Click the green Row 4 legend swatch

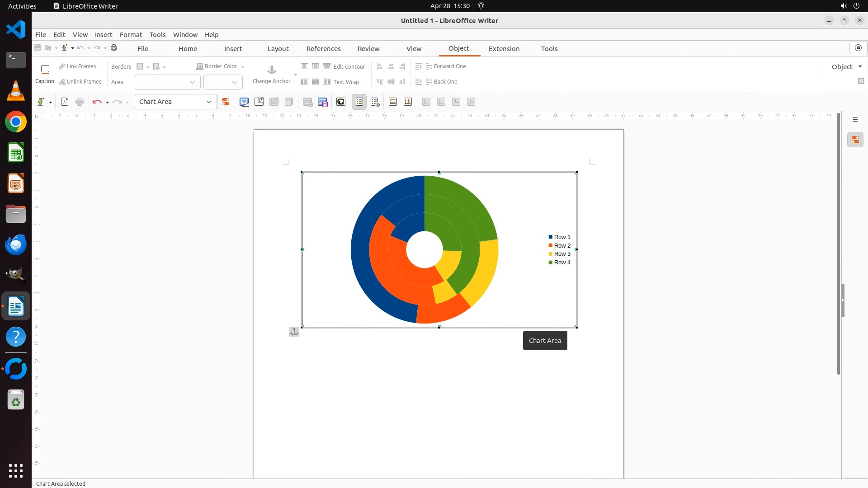click(x=550, y=263)
